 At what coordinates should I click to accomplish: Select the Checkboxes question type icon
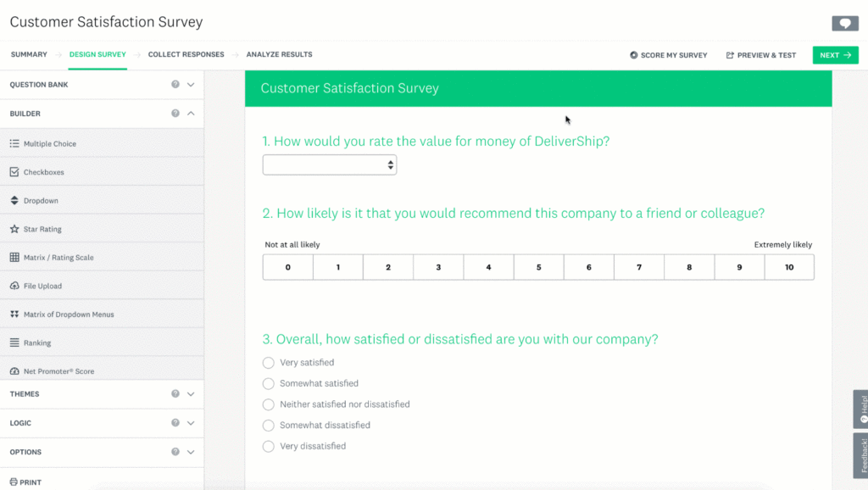[x=14, y=172]
